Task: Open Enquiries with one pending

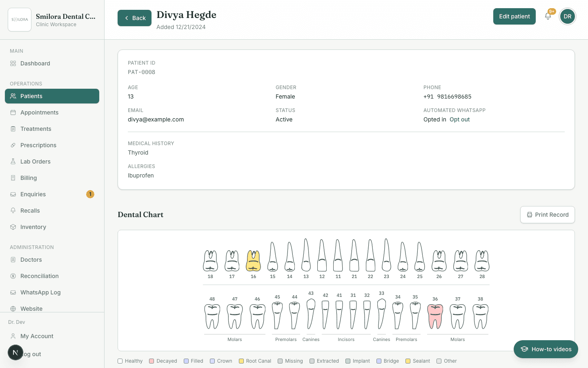Action: point(52,194)
